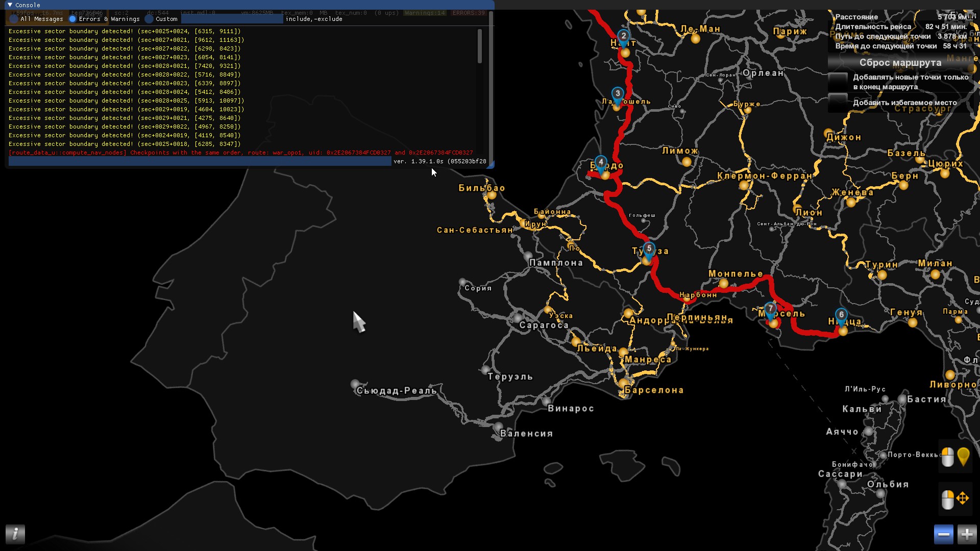
Task: Click the Базель city label
Action: [906, 153]
